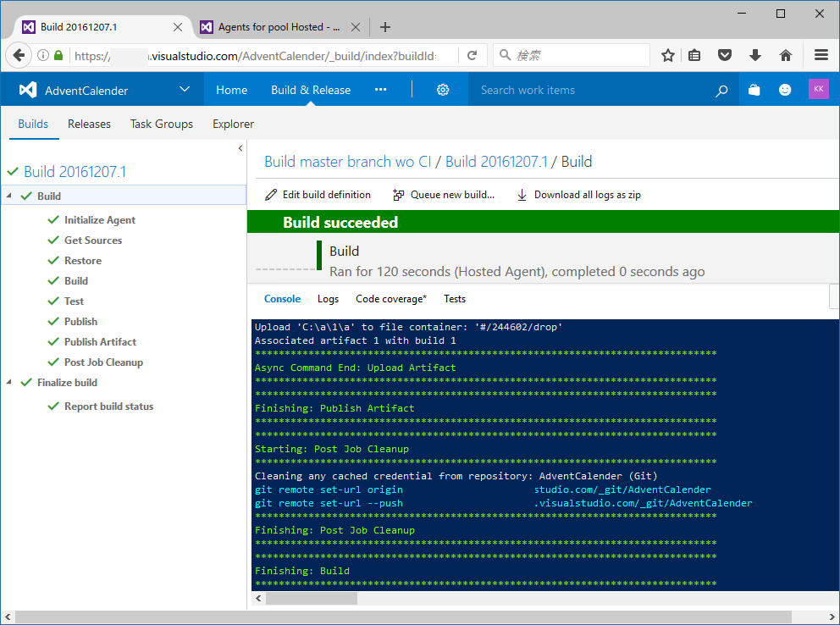Click the Queue new build icon
The height and width of the screenshot is (625, 840).
click(x=398, y=195)
